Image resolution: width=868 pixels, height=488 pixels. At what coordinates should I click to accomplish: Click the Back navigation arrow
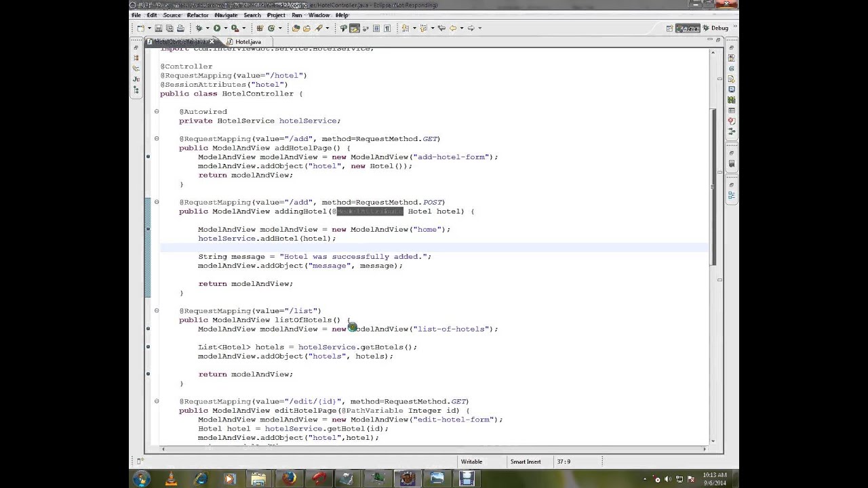click(x=453, y=28)
